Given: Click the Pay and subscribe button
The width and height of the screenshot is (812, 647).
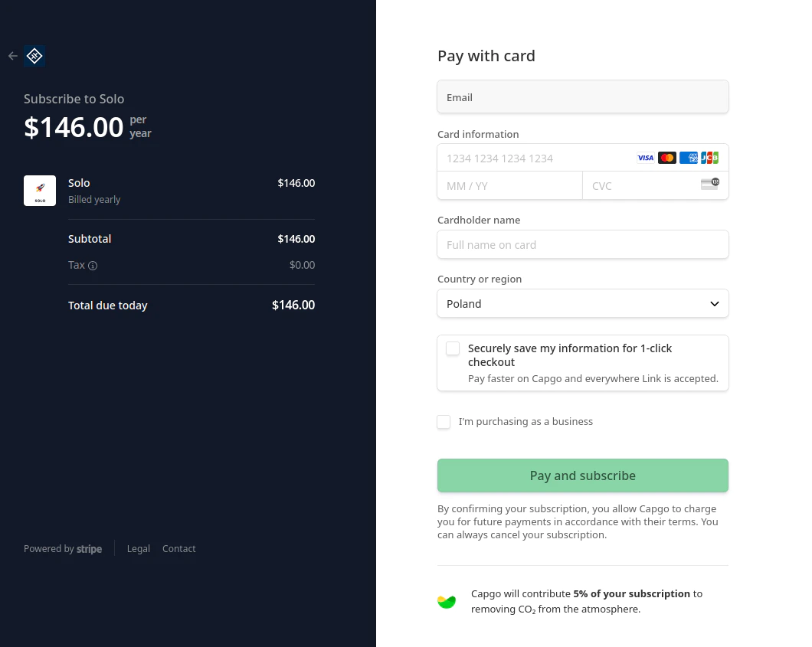Looking at the screenshot, I should coord(582,475).
